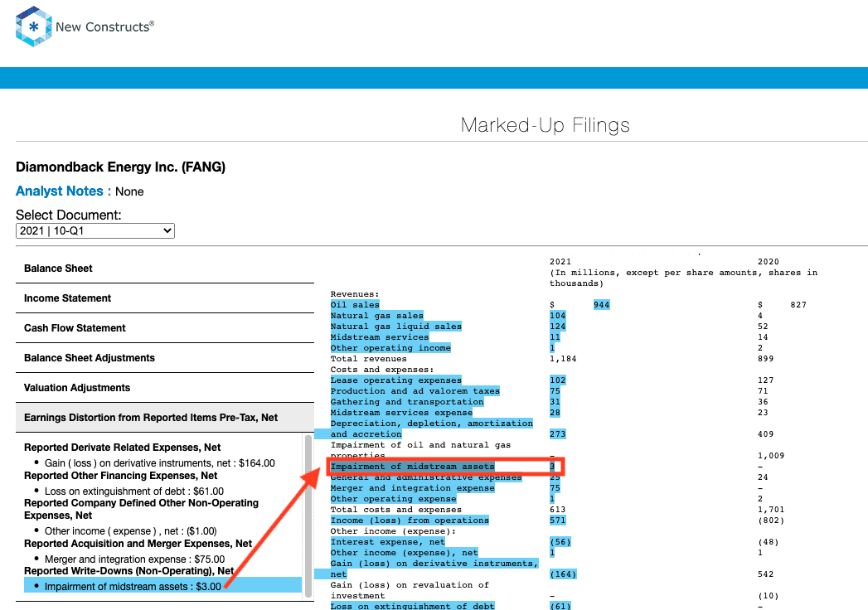Screen dimensions: 868x610
Task: Click the highlighted 273 depreciation value
Action: point(557,434)
